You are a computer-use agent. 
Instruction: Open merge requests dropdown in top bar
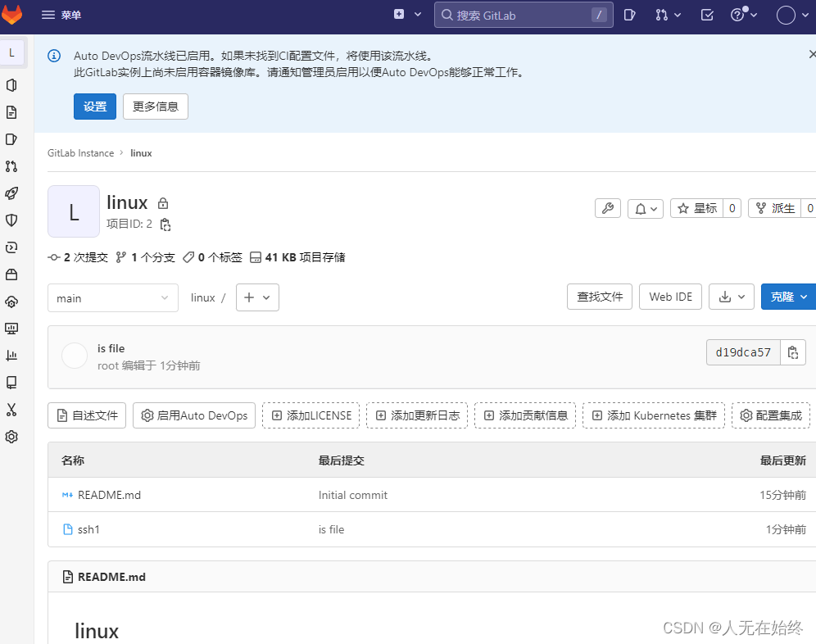tap(669, 15)
